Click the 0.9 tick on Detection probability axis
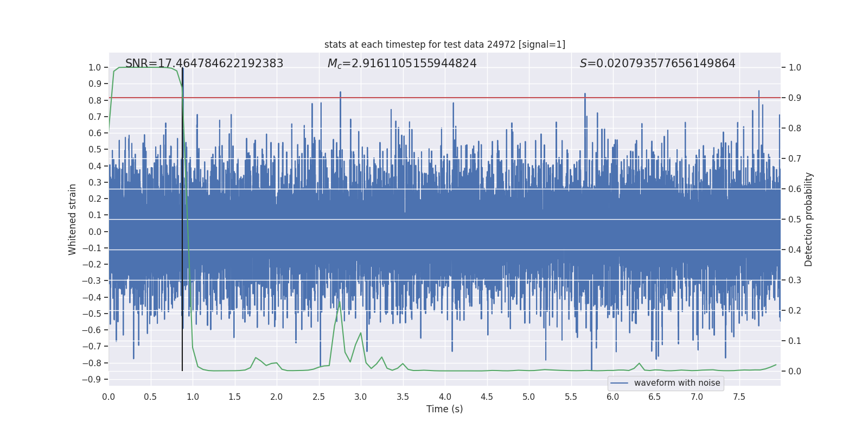The height and width of the screenshot is (434, 868). click(x=795, y=98)
